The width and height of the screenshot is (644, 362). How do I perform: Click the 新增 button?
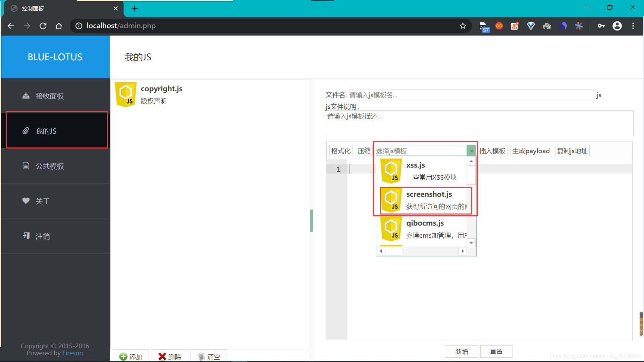(462, 352)
